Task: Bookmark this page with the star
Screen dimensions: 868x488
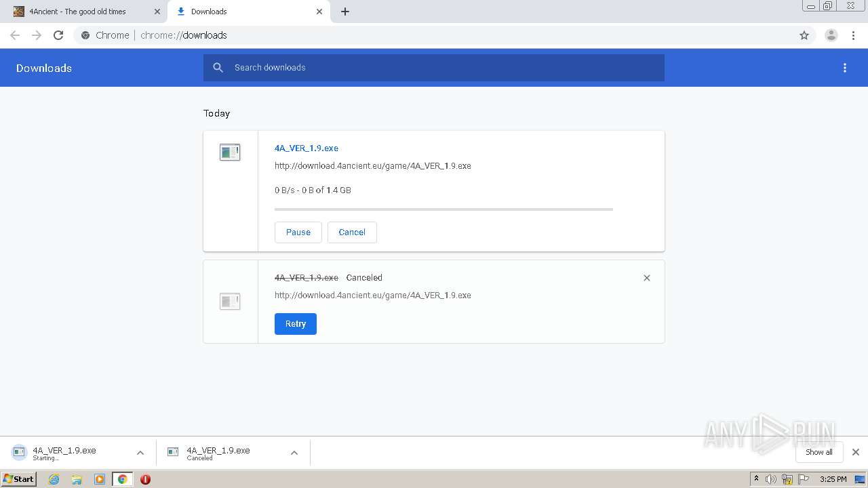Action: pos(804,35)
